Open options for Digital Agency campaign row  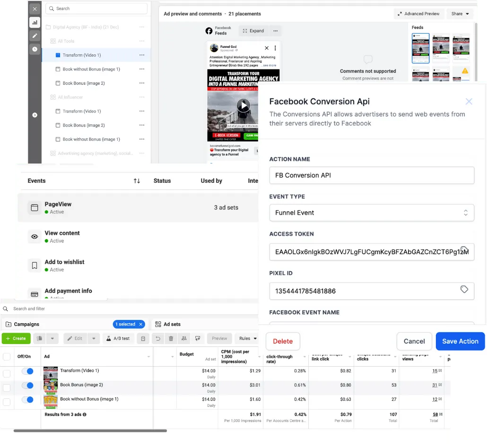tap(142, 27)
